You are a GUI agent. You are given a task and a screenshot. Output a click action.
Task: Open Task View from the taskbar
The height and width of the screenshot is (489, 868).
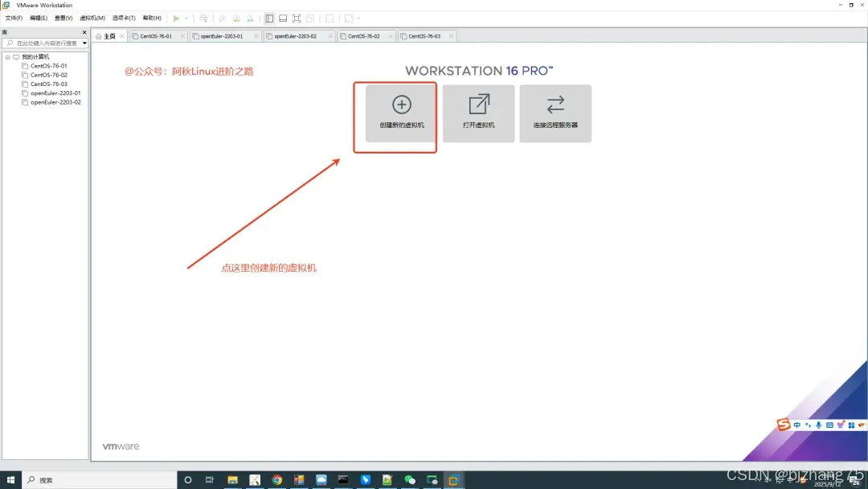(x=209, y=480)
